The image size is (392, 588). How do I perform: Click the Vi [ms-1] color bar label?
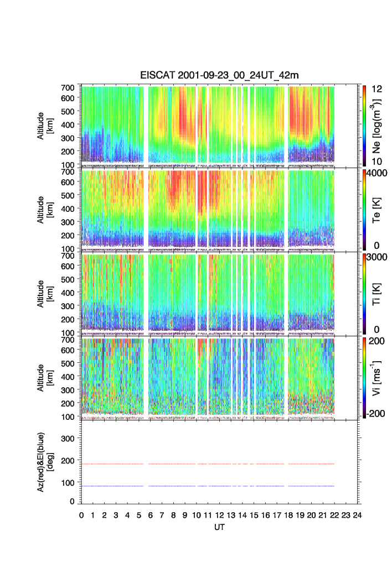tap(377, 377)
